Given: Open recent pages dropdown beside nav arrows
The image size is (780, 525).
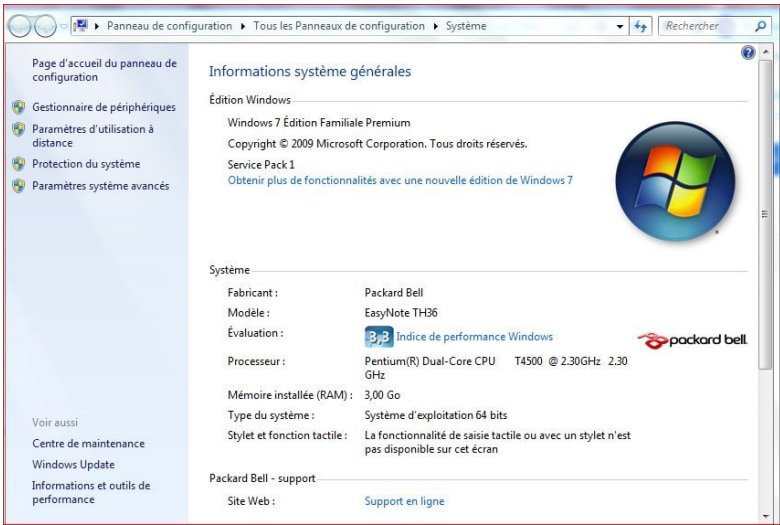Looking at the screenshot, I should click(x=63, y=26).
